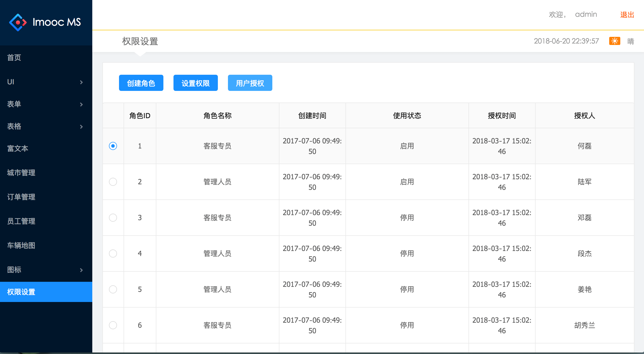
Task: Click 管理人员 in role row 4
Action: point(218,254)
